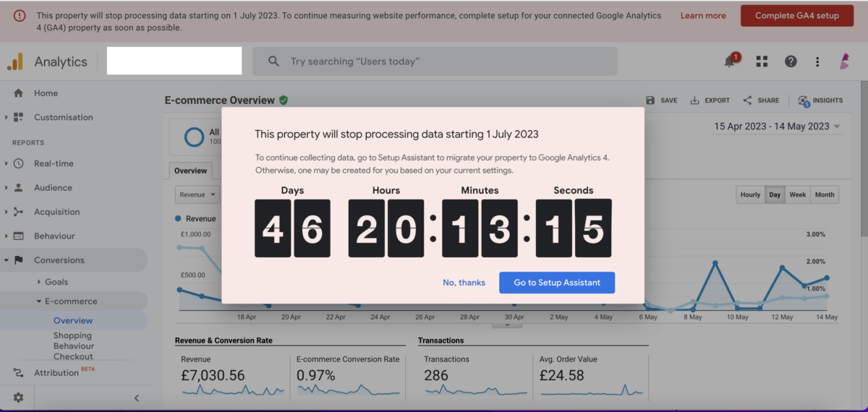The width and height of the screenshot is (868, 412).
Task: Click the Conversions flag icon
Action: (x=18, y=260)
